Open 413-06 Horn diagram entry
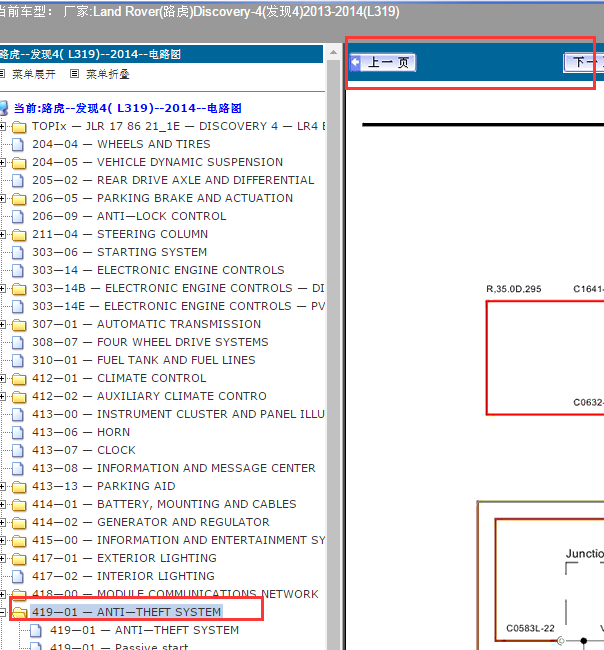 coord(81,432)
